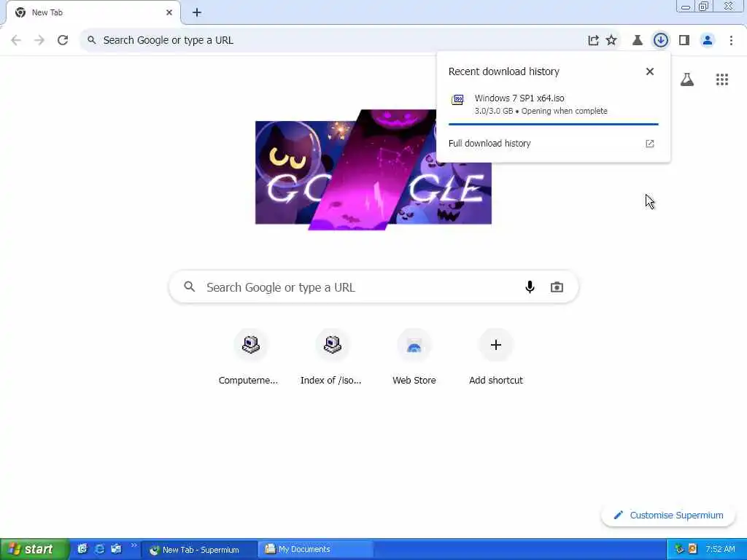
Task: Click Customise Supermium button
Action: (x=668, y=516)
